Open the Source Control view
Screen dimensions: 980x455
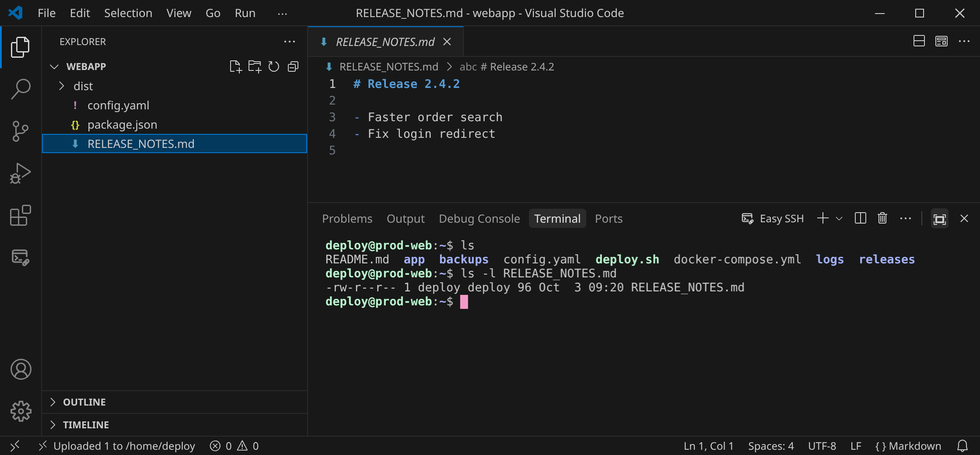click(21, 131)
